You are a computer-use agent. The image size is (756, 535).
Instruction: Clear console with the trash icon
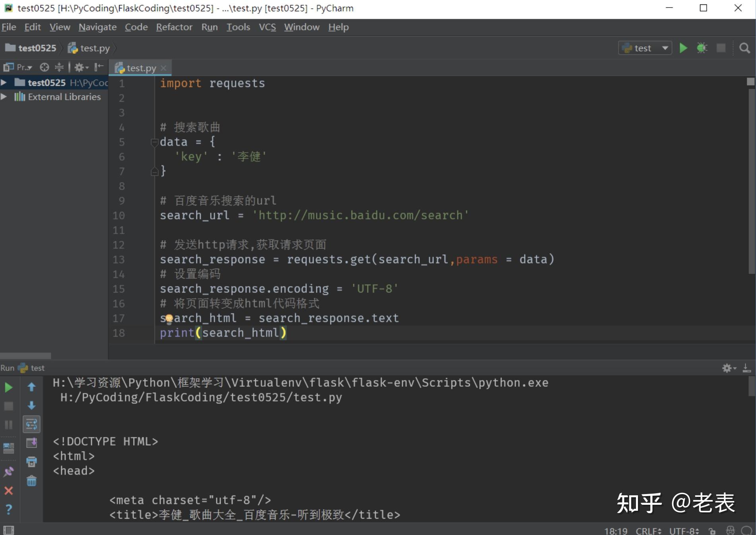(x=31, y=481)
